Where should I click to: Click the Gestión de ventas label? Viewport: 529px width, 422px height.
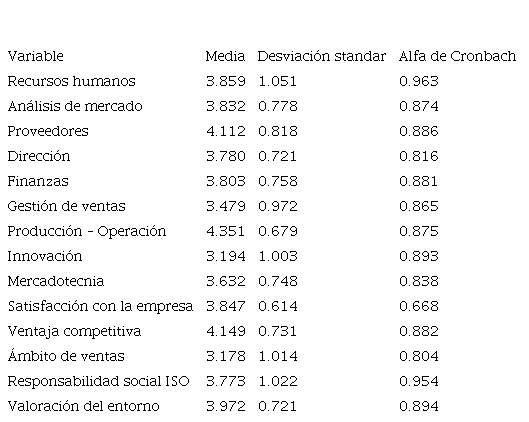pos(66,206)
